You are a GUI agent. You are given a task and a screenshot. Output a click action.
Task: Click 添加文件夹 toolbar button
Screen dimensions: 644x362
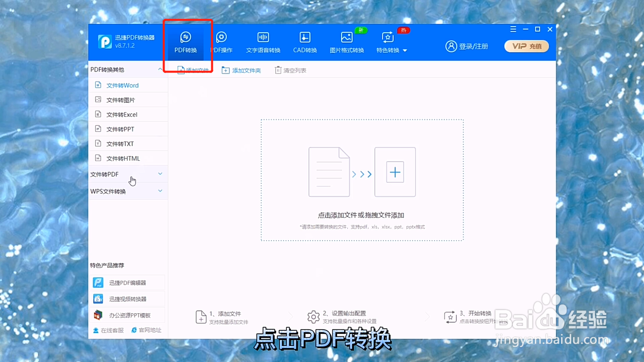(x=242, y=70)
